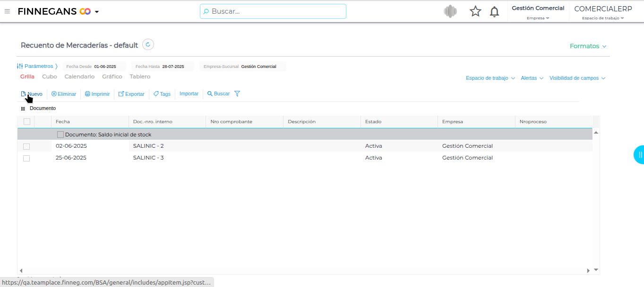
Task: Open the Gestión Comercial Empresa selector
Action: pos(538,12)
